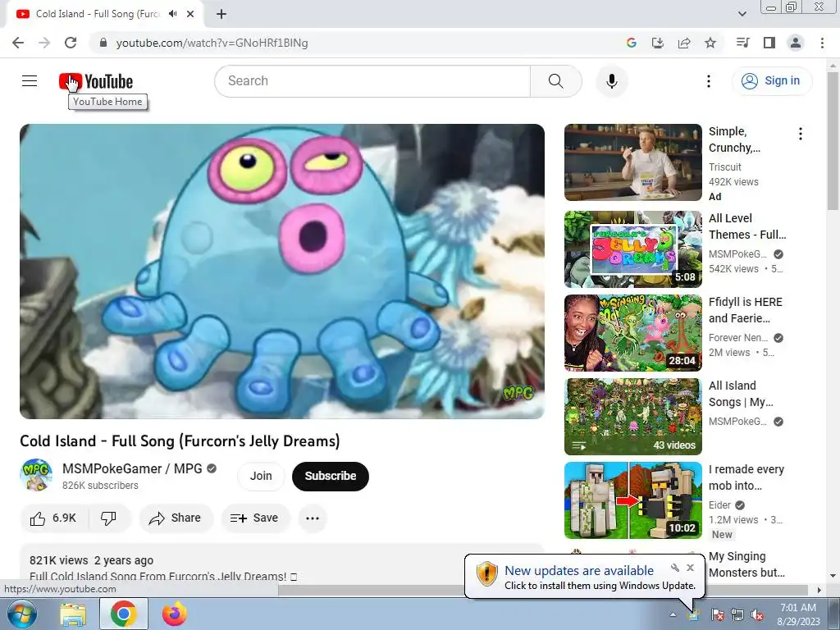Click the page vertical scrollbar
840x630 pixels.
(833, 140)
